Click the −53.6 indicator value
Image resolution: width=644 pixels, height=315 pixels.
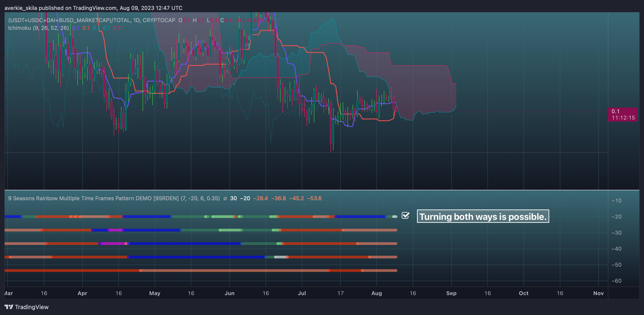(314, 198)
